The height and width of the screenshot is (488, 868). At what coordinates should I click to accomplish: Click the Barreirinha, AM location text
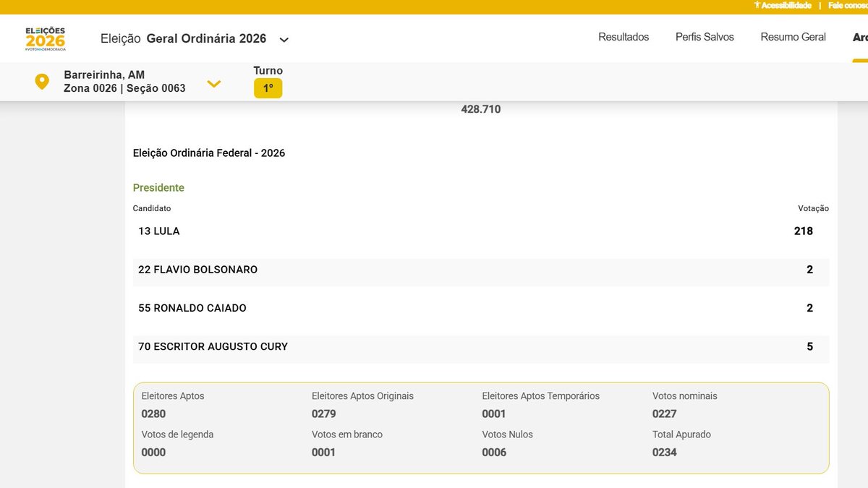(104, 74)
